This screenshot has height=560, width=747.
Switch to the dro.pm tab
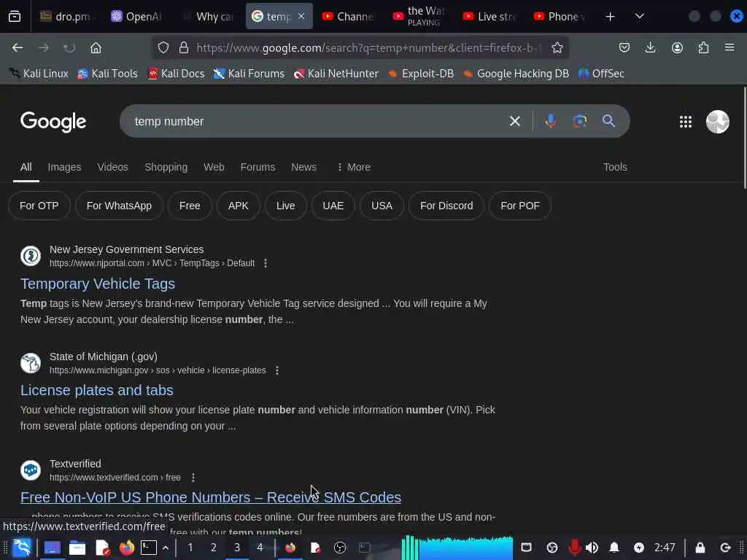pos(66,17)
